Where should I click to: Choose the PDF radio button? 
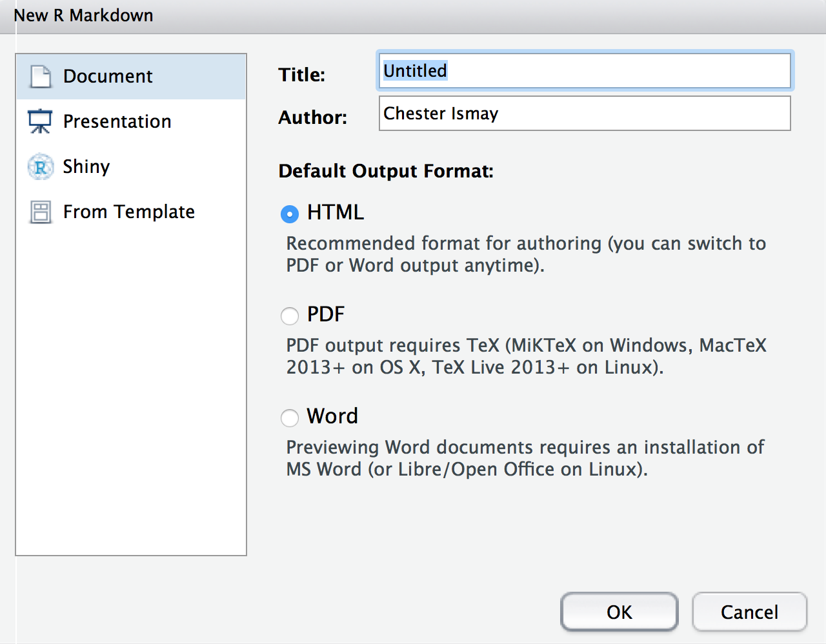pyautogui.click(x=290, y=316)
